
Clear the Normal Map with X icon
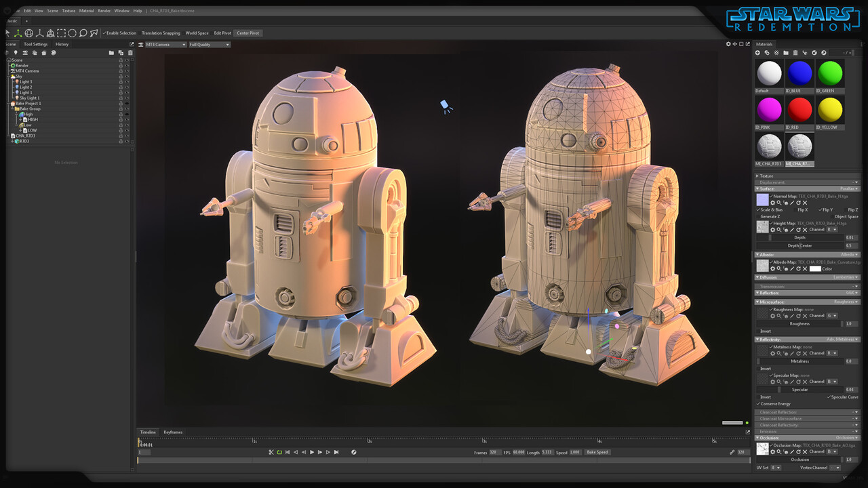[x=805, y=203]
